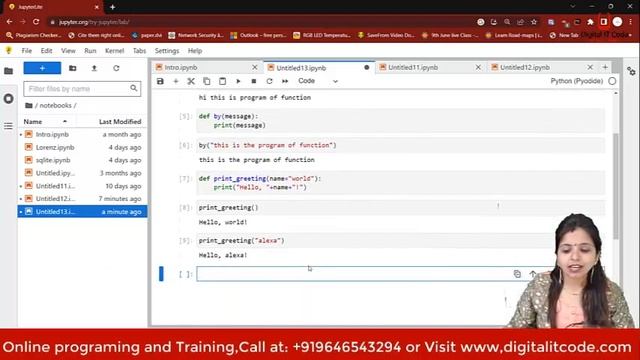Interrupt the kernel with the stop icon
The height and width of the screenshot is (360, 640).
[x=254, y=81]
